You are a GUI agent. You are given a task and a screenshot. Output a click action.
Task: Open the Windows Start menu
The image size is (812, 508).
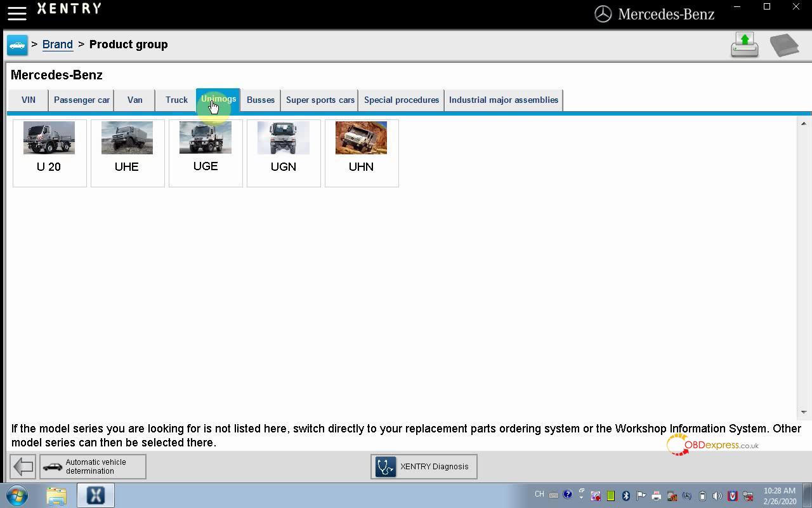[18, 495]
